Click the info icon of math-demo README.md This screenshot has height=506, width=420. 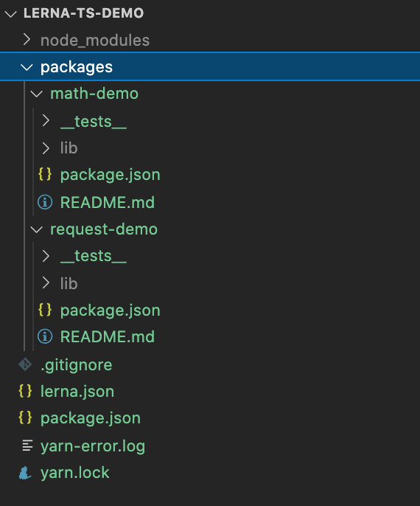pyautogui.click(x=45, y=202)
